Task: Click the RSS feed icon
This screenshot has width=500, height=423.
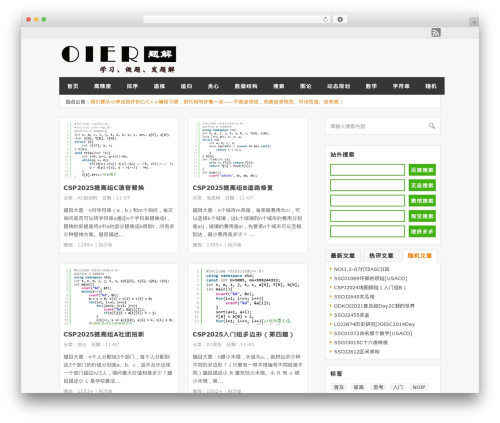Action: (436, 32)
